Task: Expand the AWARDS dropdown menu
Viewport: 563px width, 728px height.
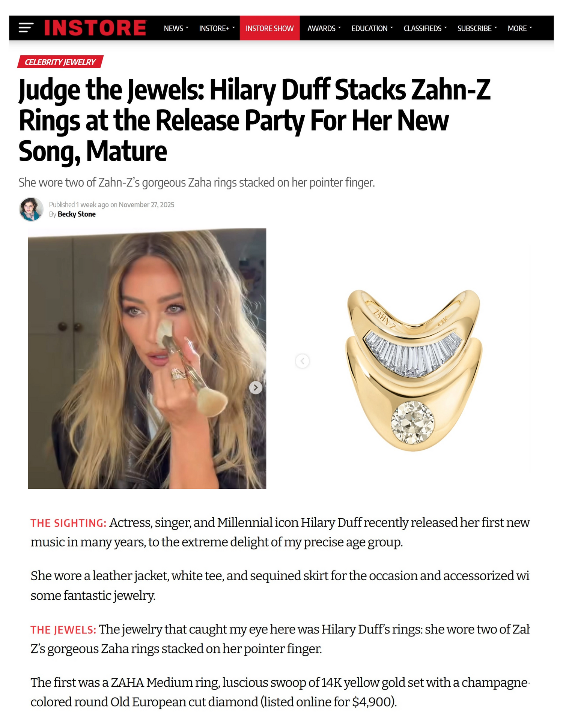Action: tap(324, 28)
